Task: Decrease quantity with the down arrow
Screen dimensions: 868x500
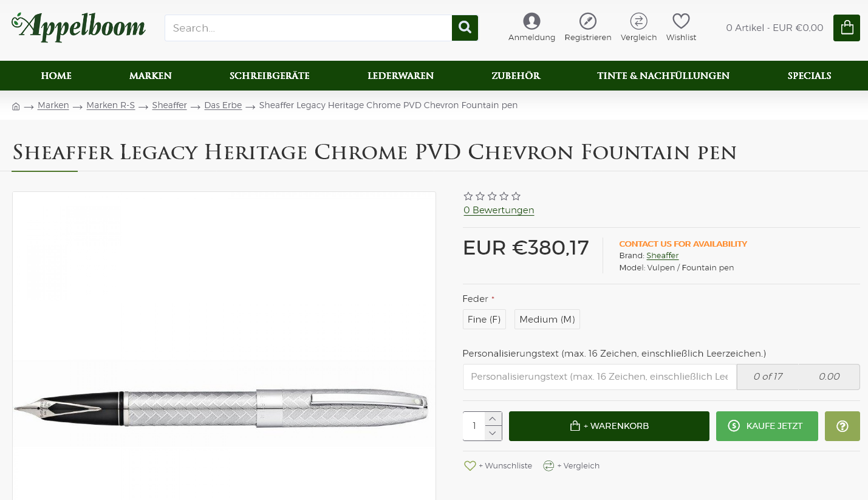Action: (493, 433)
